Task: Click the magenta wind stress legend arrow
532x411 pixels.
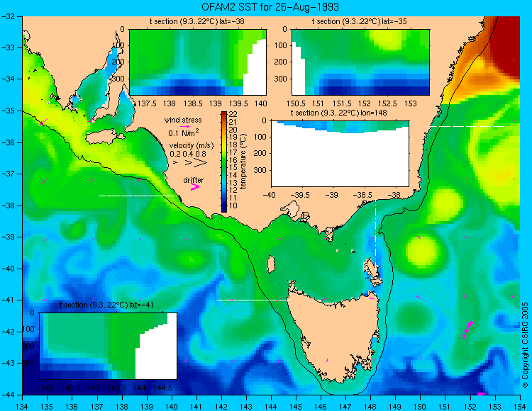Action: pyautogui.click(x=185, y=126)
